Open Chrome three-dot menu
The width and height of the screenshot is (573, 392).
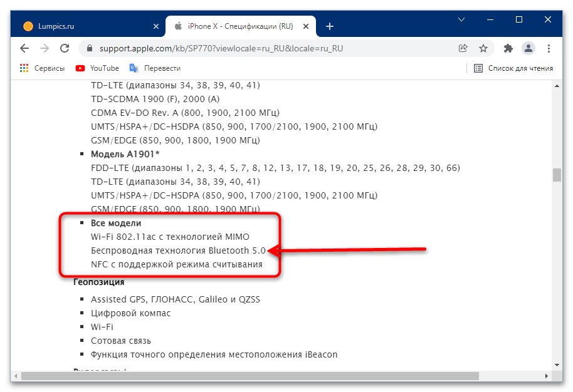(549, 48)
